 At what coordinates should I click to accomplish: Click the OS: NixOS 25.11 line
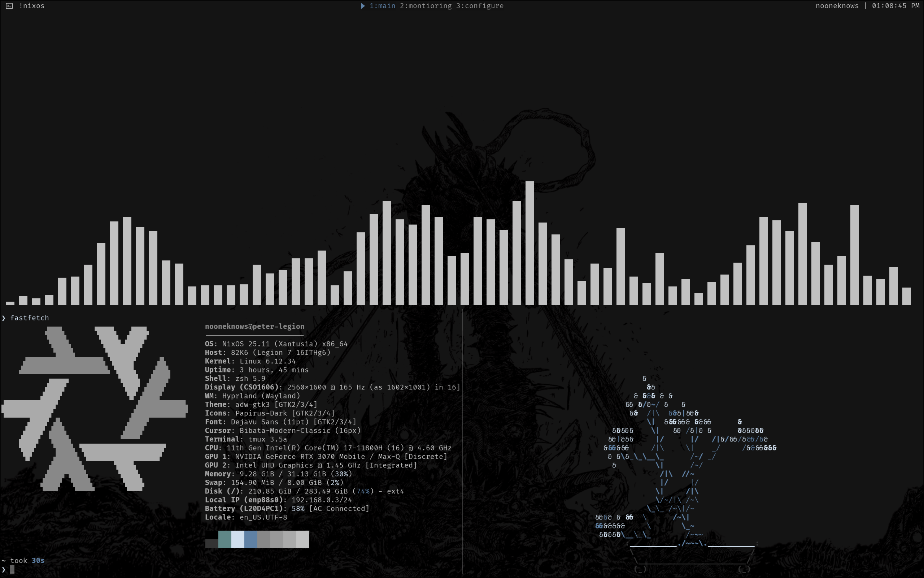(x=276, y=344)
